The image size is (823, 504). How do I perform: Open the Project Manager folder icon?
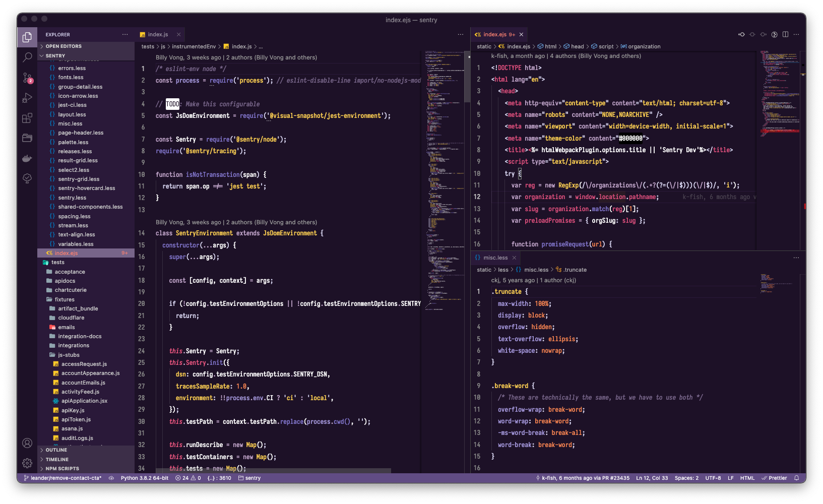pos(27,138)
